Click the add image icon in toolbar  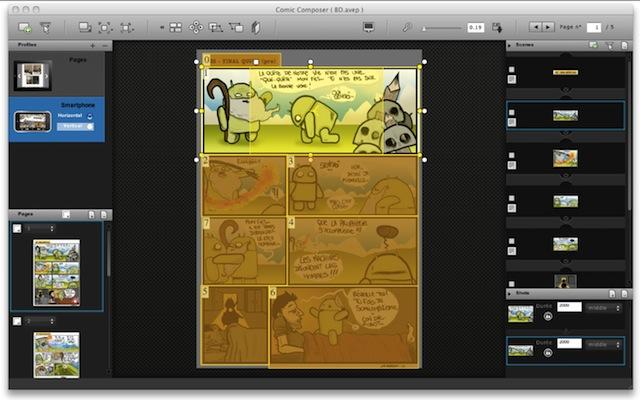pos(25,28)
